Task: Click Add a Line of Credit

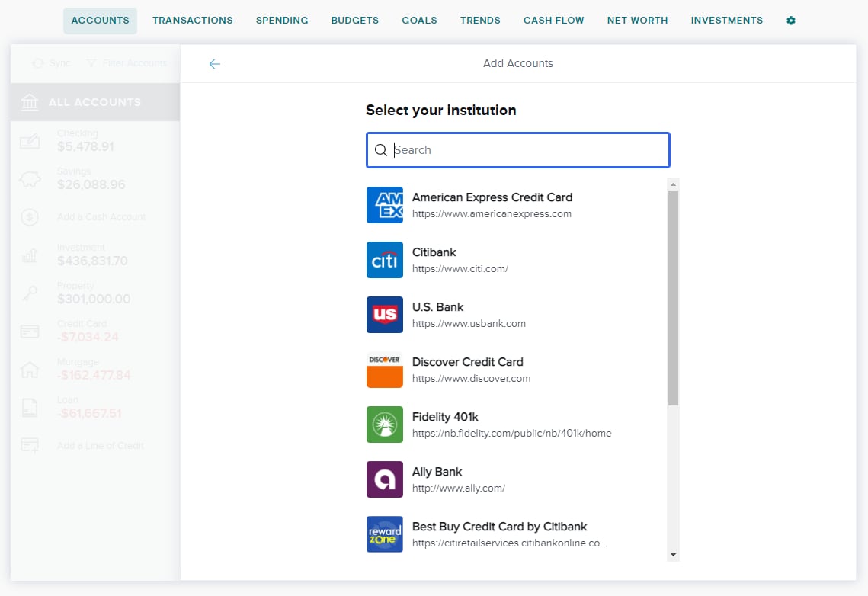Action: coord(100,446)
